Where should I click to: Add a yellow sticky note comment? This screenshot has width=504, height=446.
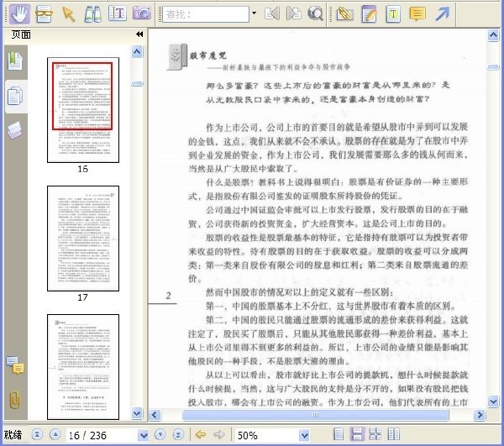tap(417, 13)
